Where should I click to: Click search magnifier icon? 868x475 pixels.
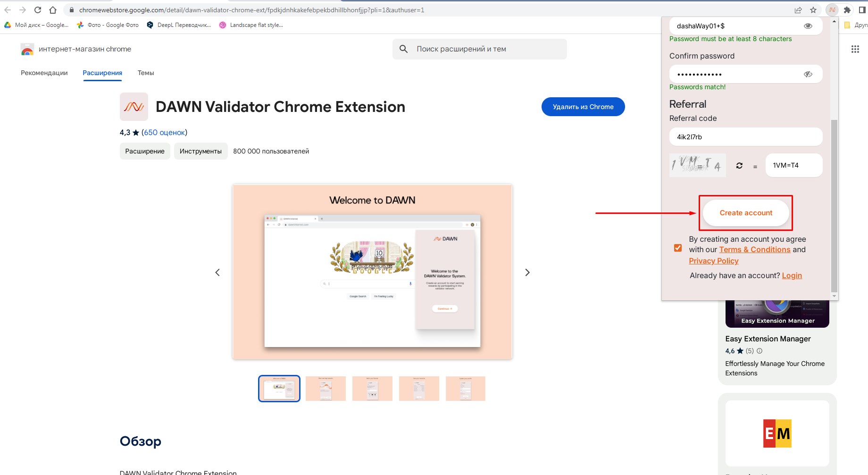click(x=404, y=49)
